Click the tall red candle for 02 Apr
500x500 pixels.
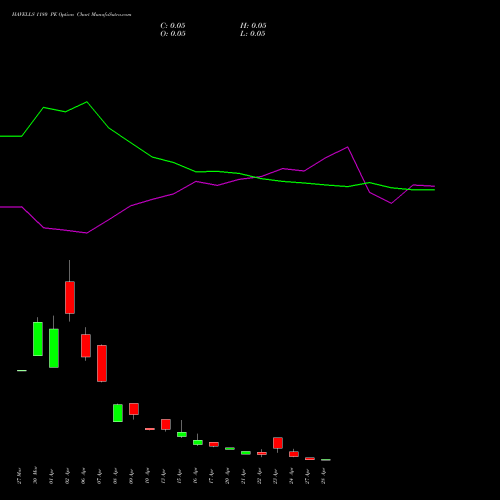[70, 297]
